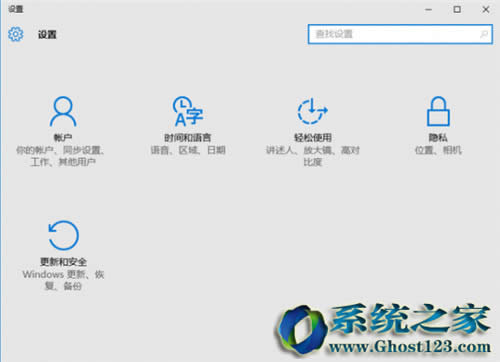Click the description 位置、相机
The image size is (500, 362).
pos(438,150)
